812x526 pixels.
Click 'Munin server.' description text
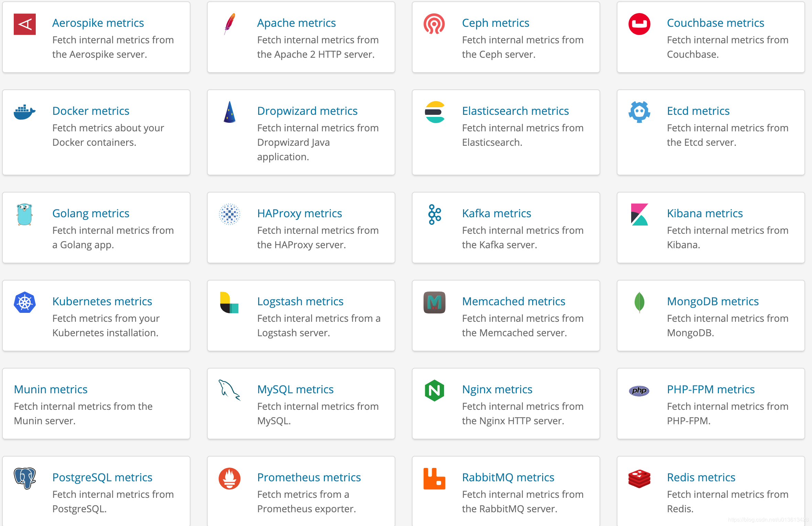45,421
